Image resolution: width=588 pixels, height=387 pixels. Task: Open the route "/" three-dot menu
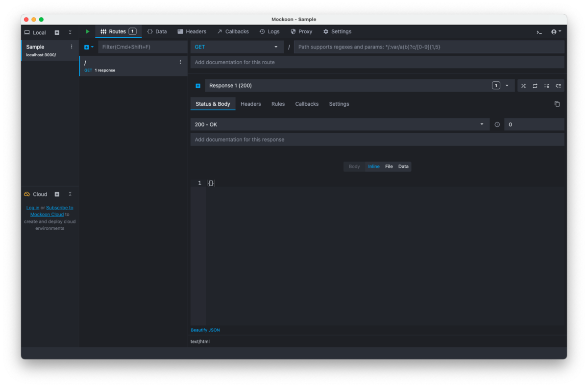coord(180,62)
